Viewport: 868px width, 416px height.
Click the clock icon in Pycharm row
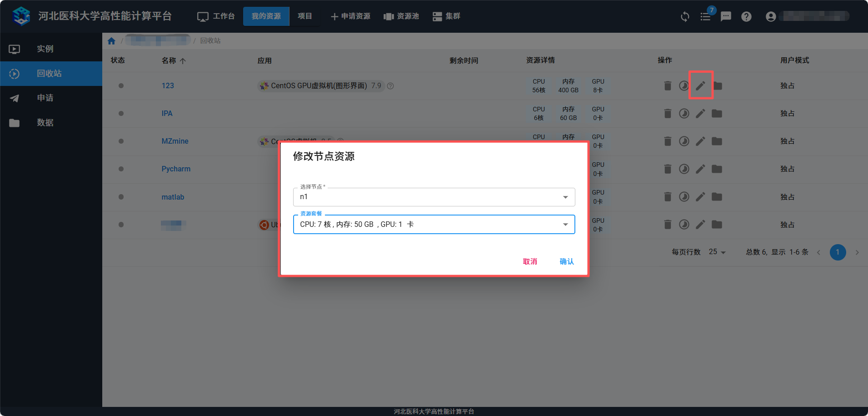pos(684,169)
